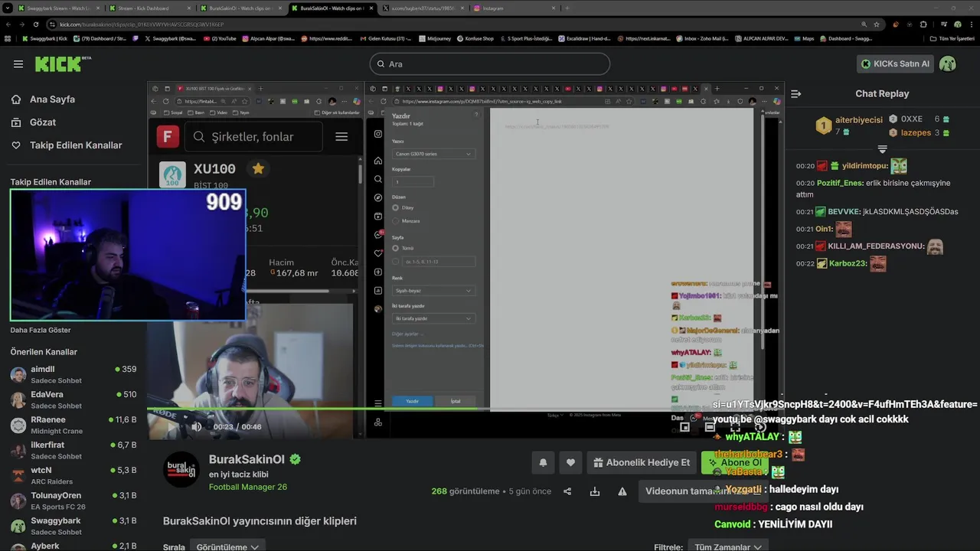Open EdaVera recommended channel
Viewport: 980px width, 551px height.
tap(73, 399)
